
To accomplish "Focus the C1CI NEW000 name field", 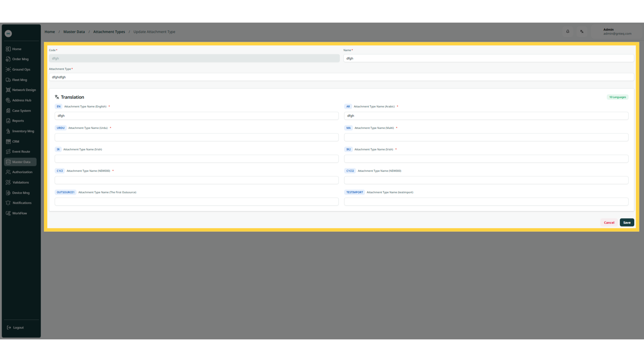I will click(x=197, y=180).
